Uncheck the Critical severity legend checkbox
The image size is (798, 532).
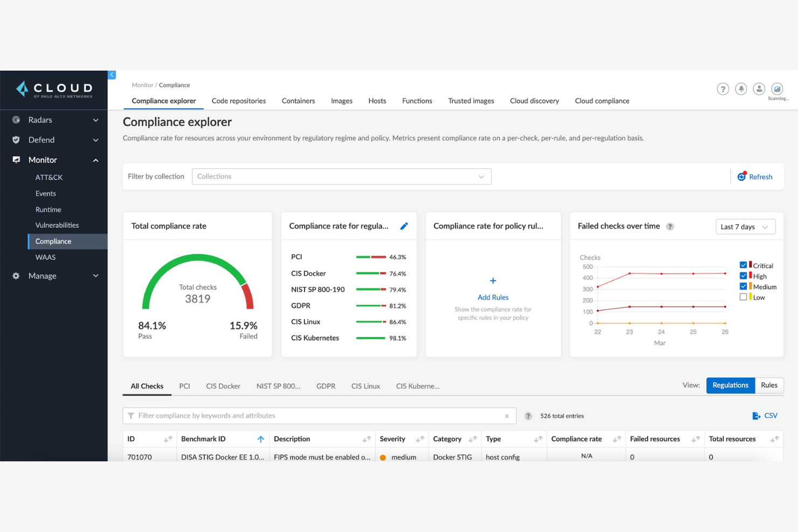[x=743, y=265]
